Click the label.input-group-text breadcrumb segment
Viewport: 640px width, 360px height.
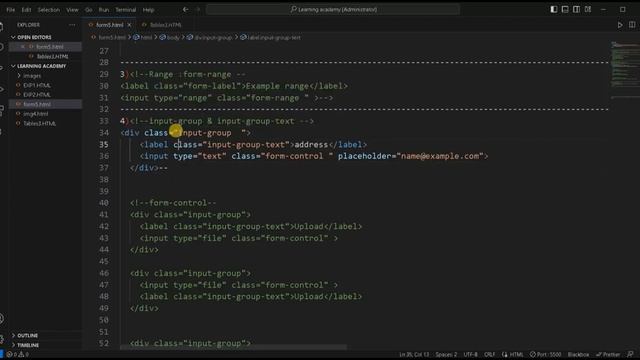pyautogui.click(x=270, y=38)
